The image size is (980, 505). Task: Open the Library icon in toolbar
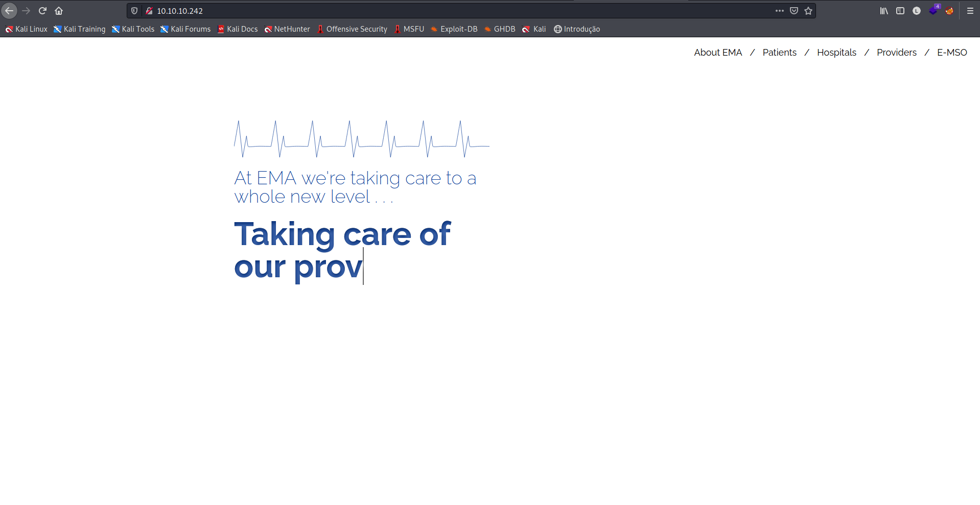coord(884,11)
